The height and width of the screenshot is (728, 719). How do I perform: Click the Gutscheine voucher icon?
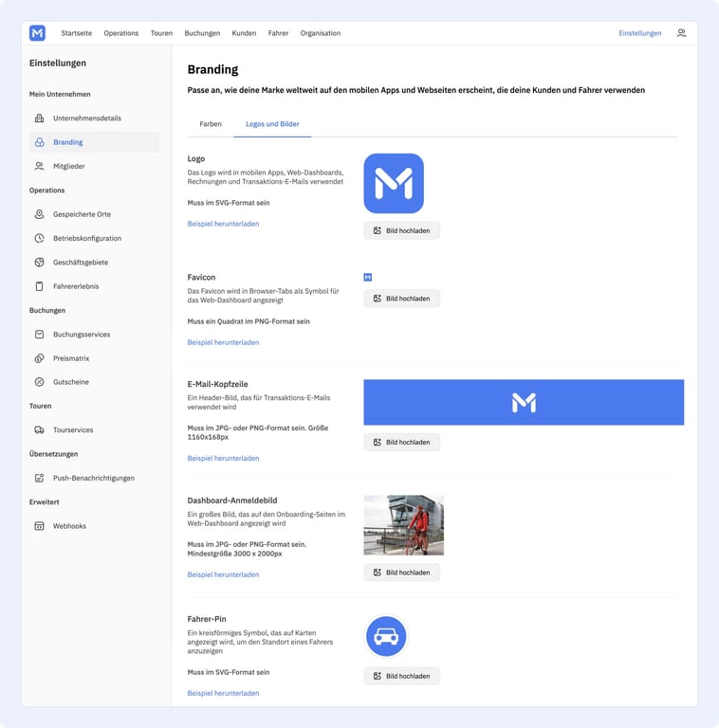[x=40, y=382]
